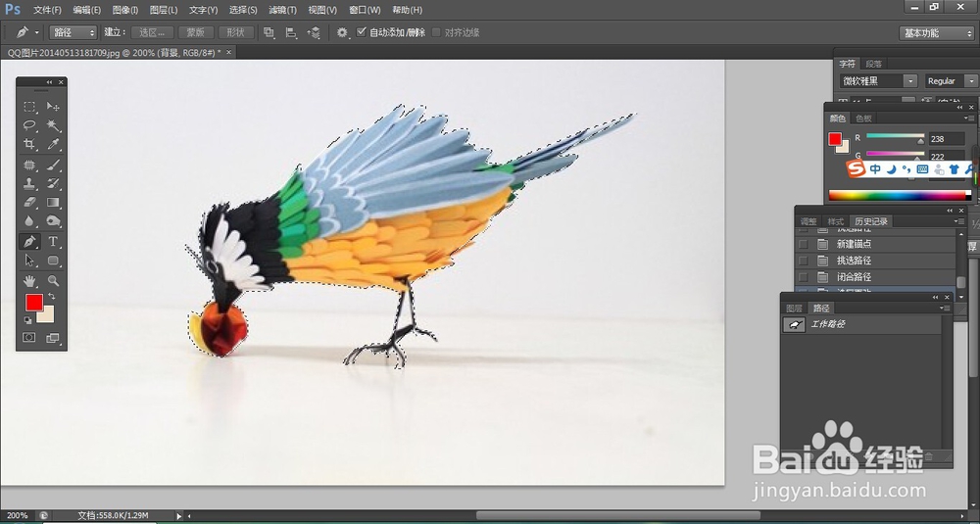This screenshot has width=980, height=524.
Task: Toggle Quick Mask mode
Action: [x=29, y=337]
